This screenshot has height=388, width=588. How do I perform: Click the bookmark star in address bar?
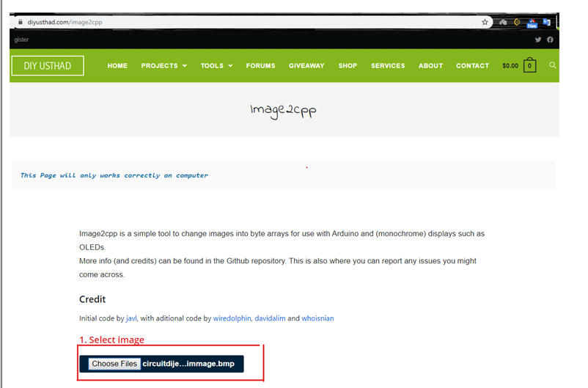tap(485, 22)
